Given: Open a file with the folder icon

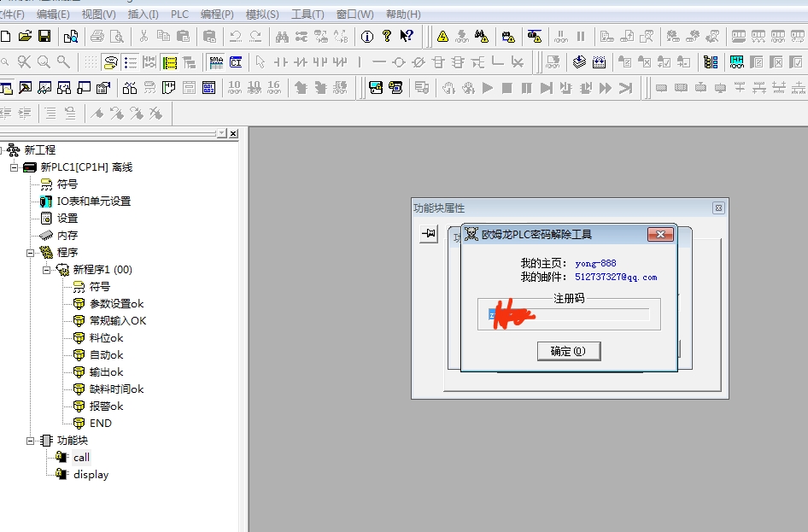Looking at the screenshot, I should click(x=25, y=36).
